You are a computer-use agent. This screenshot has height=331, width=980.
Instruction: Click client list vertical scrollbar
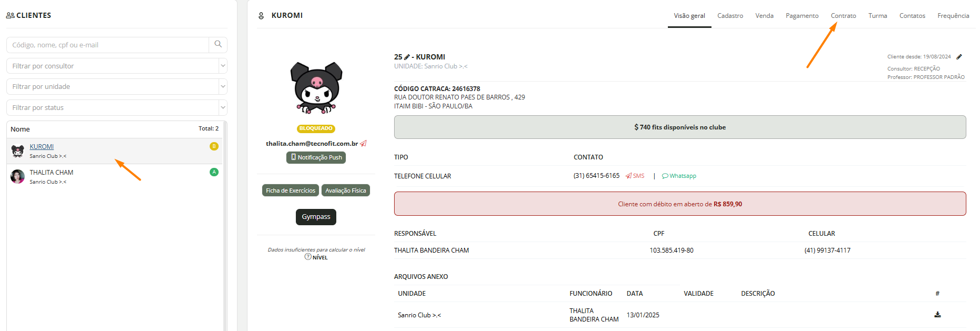point(225,226)
